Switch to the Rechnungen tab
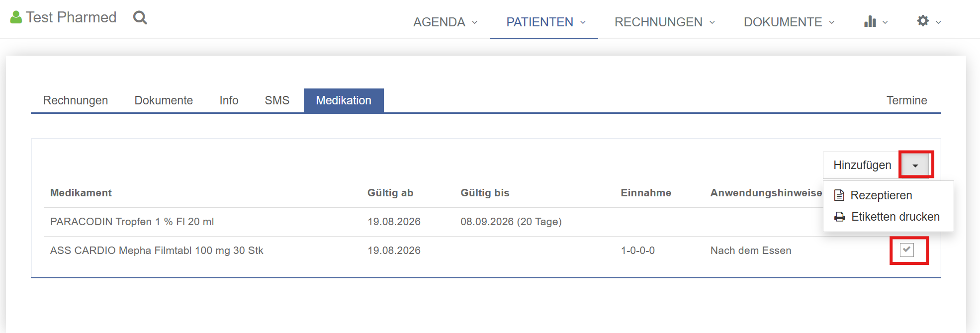 [76, 100]
